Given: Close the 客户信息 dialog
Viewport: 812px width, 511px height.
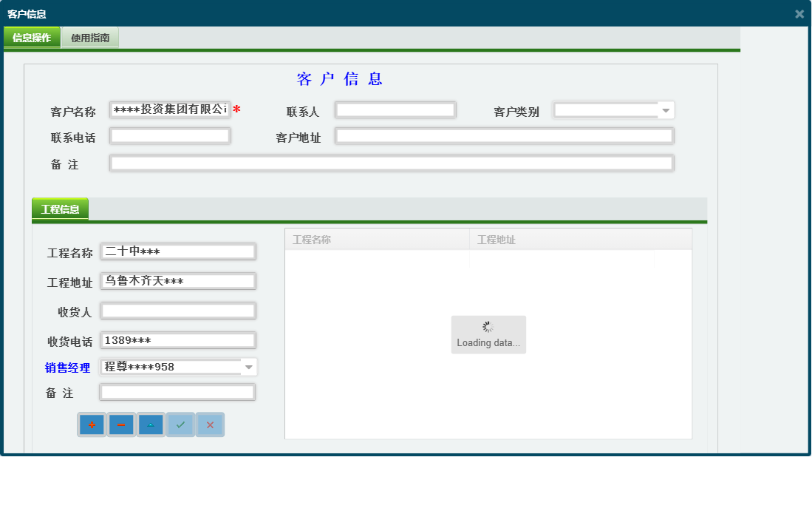Looking at the screenshot, I should [x=799, y=13].
